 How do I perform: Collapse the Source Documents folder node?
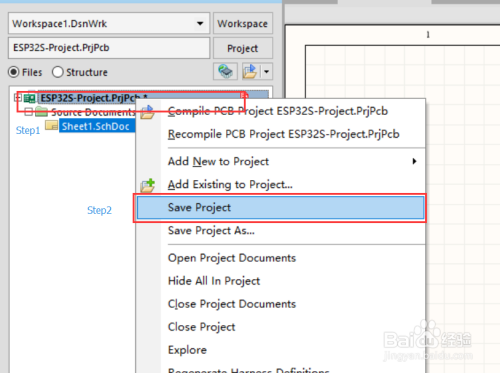coord(29,112)
